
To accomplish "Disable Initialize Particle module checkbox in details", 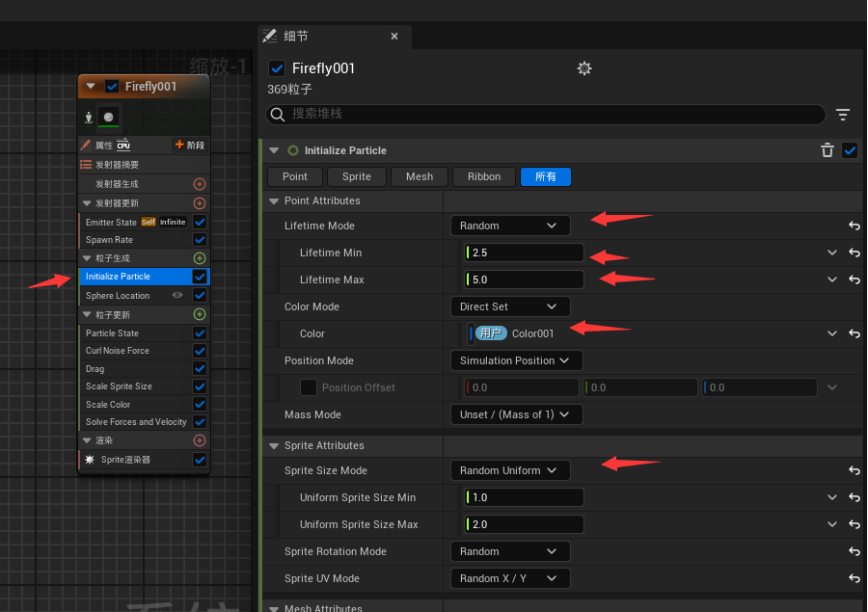I will click(x=849, y=150).
